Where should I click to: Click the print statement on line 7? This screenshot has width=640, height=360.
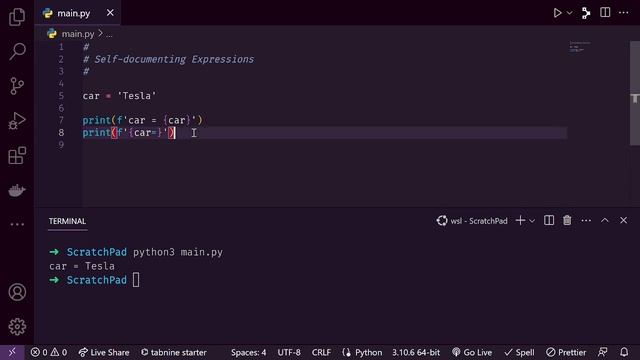tap(142, 120)
